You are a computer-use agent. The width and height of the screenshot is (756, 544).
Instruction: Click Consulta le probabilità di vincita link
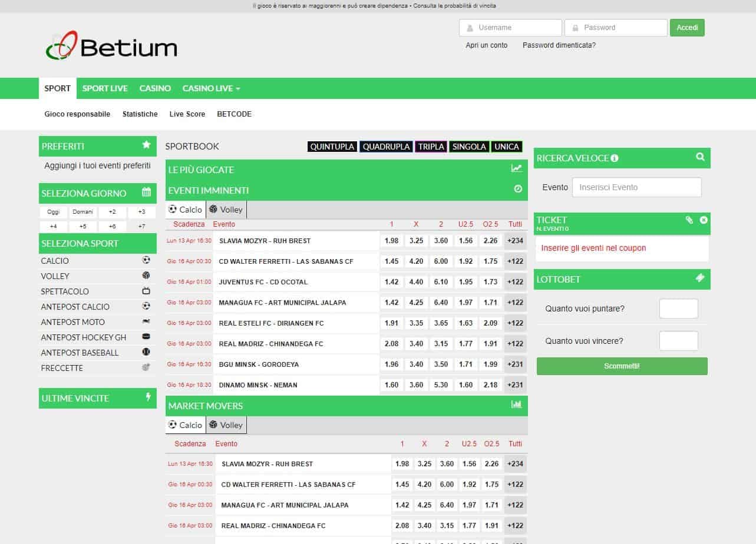pos(454,6)
